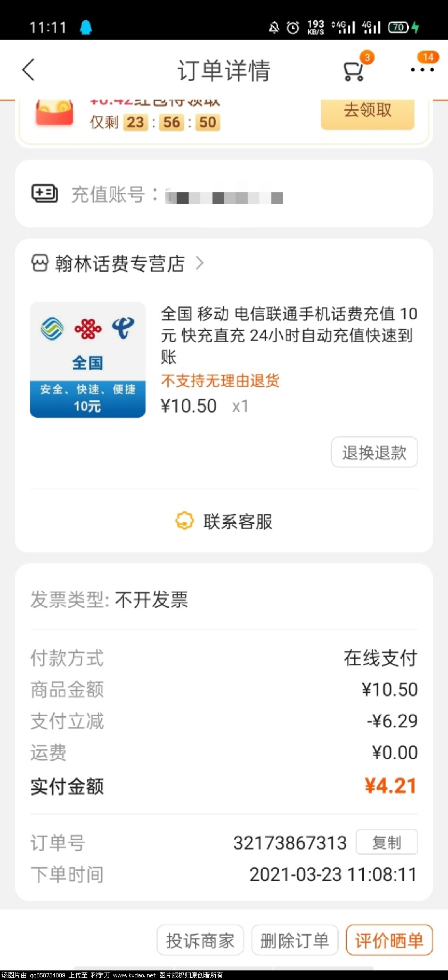This screenshot has height=980, width=448.
Task: Open the phone recharge product thumbnail
Action: pos(88,360)
